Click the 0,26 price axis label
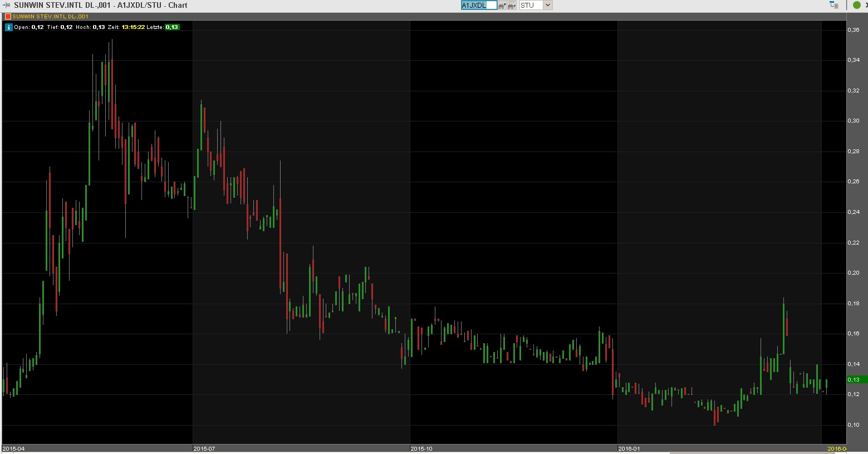Screen dimensions: 868x454 coord(854,182)
